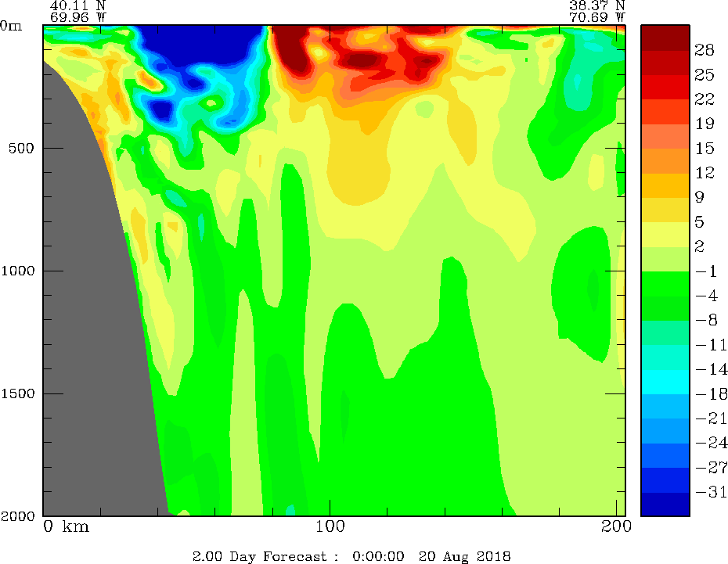Click the "0 km" distance axis label

67,526
